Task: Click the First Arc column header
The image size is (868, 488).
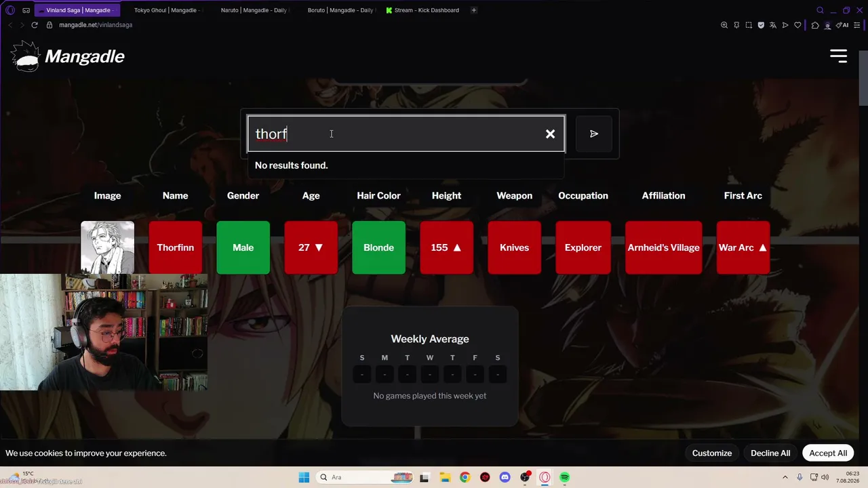Action: 743,196
